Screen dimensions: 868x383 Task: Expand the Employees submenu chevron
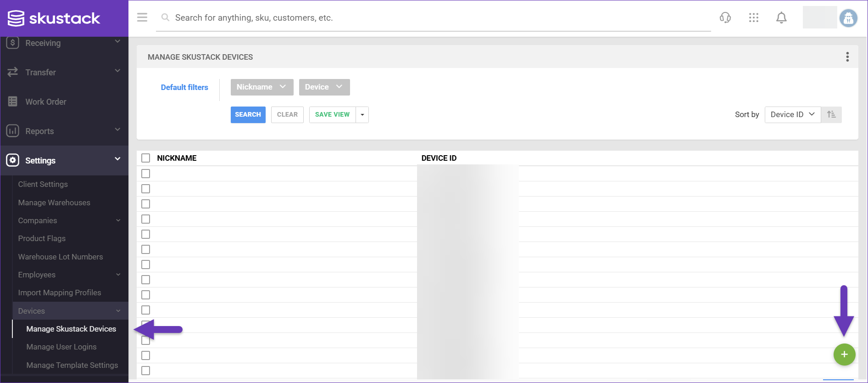(x=118, y=275)
